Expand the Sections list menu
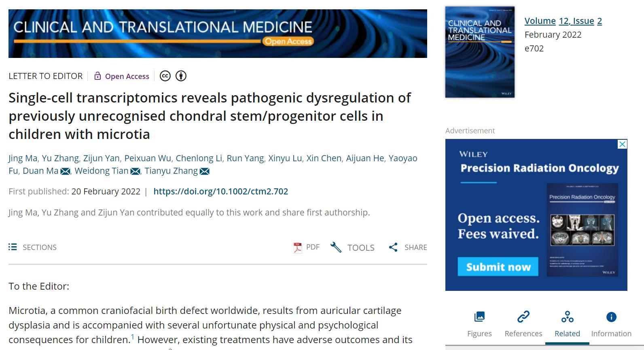The height and width of the screenshot is (350, 644). coord(32,247)
